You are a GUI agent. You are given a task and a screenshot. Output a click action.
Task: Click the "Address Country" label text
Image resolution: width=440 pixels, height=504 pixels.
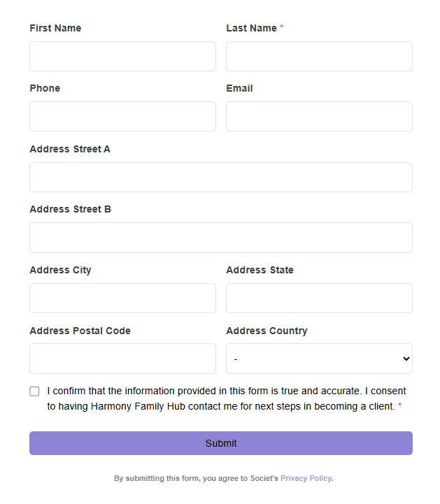pyautogui.click(x=267, y=331)
